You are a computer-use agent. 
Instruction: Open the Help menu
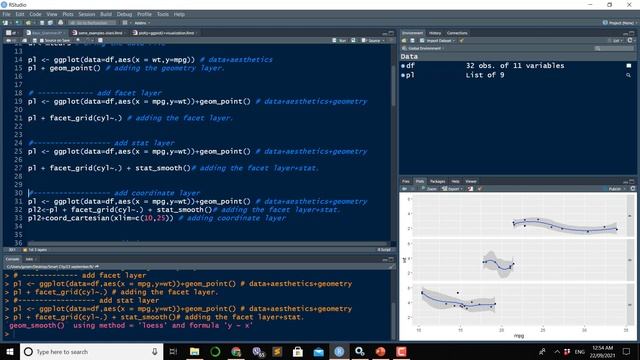click(179, 14)
